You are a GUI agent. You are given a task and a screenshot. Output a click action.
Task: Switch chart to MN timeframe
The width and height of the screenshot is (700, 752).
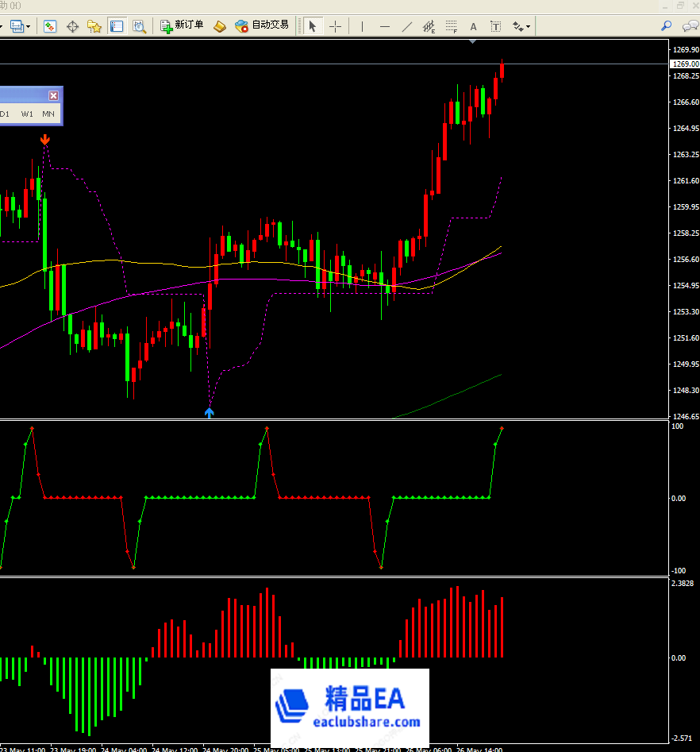[x=48, y=114]
